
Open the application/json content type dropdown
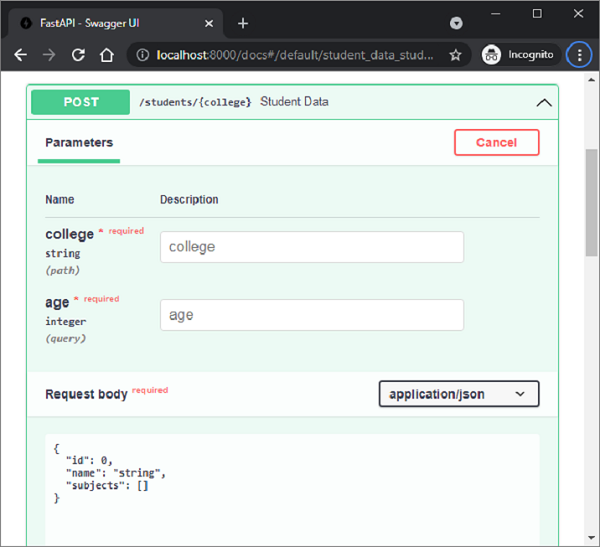pos(459,394)
